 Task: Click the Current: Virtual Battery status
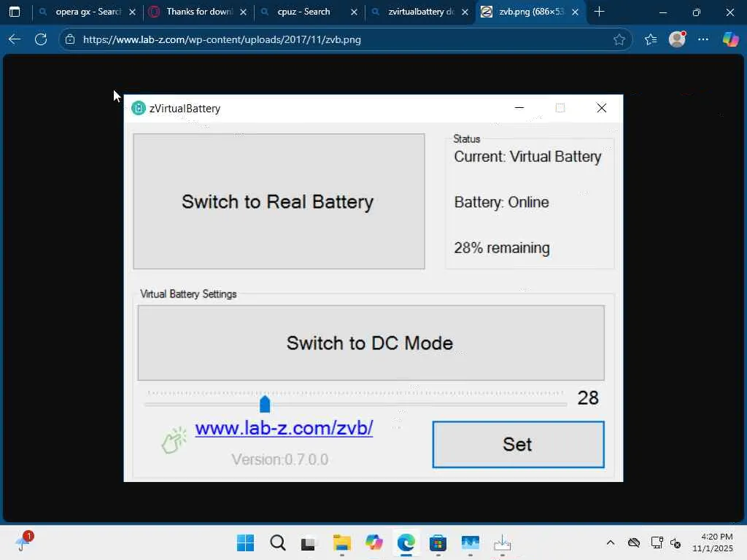[x=527, y=157]
